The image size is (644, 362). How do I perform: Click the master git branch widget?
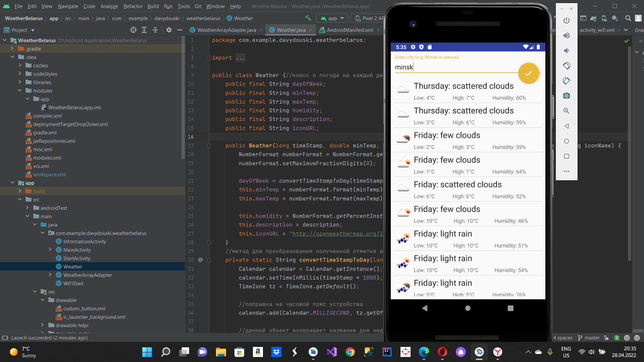tap(589, 338)
